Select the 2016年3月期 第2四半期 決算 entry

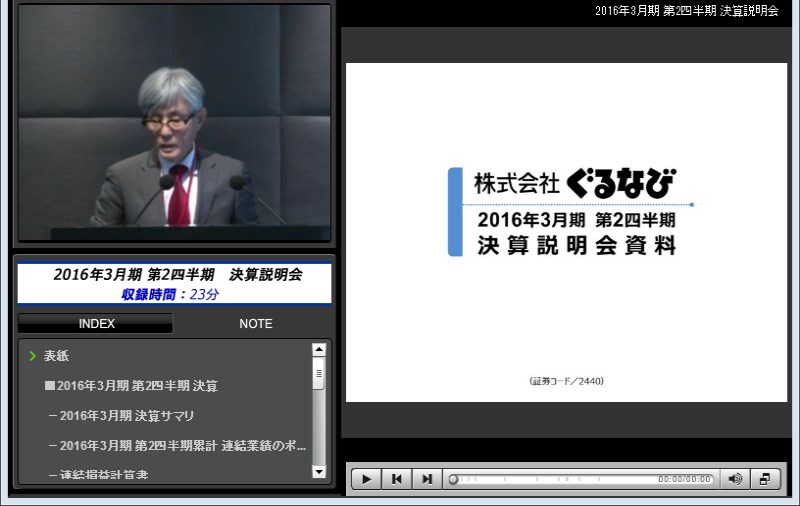(x=131, y=386)
